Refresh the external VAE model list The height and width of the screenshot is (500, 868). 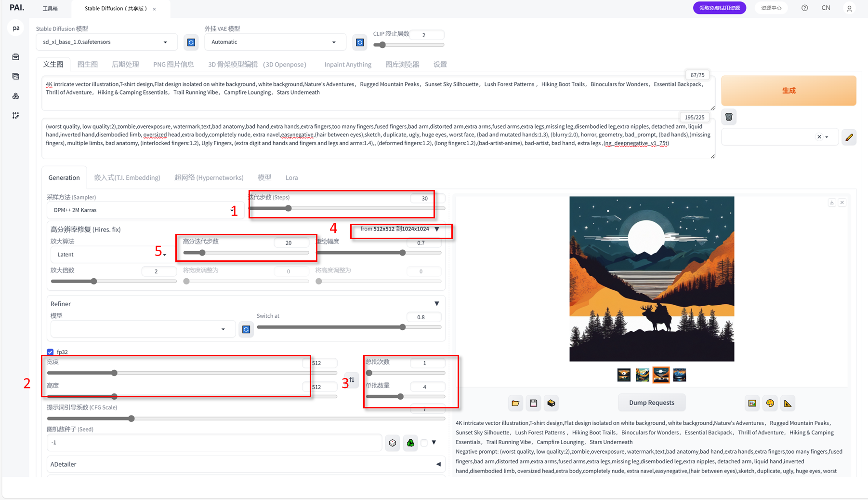pyautogui.click(x=360, y=42)
